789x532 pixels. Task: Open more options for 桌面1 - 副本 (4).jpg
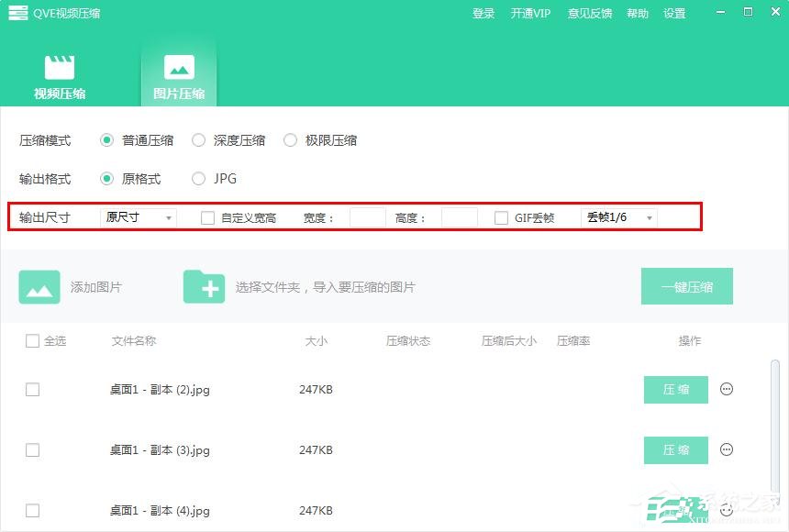point(726,510)
